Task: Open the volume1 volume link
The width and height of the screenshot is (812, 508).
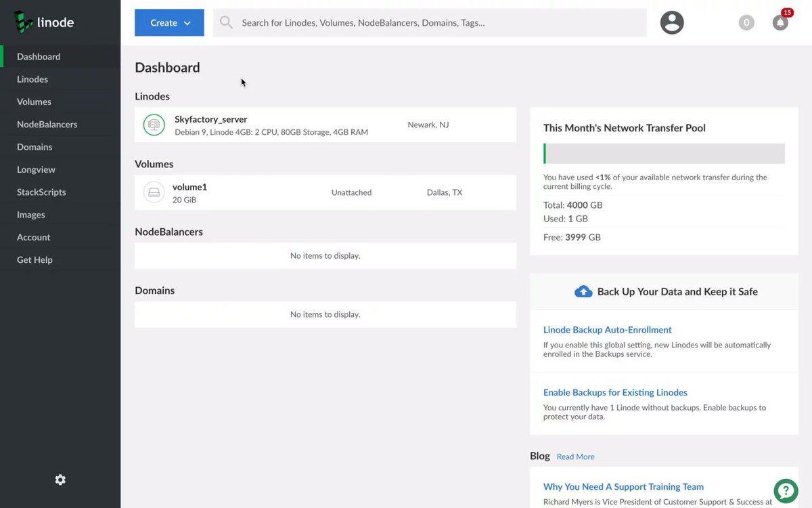Action: tap(189, 187)
